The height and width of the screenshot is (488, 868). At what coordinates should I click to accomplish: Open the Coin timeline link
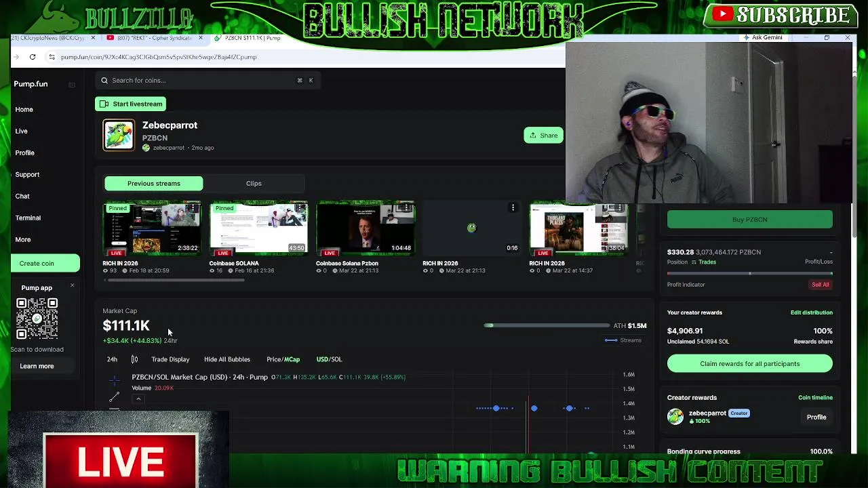click(815, 398)
